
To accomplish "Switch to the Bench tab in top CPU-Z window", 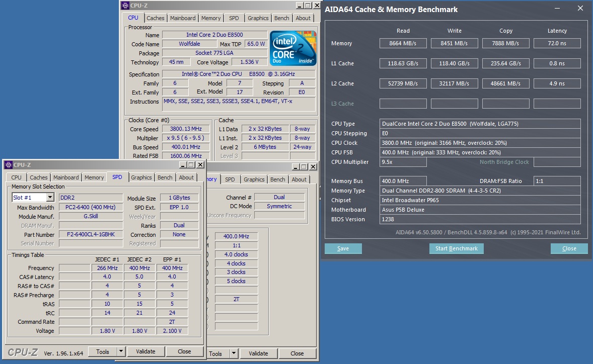I will click(281, 18).
